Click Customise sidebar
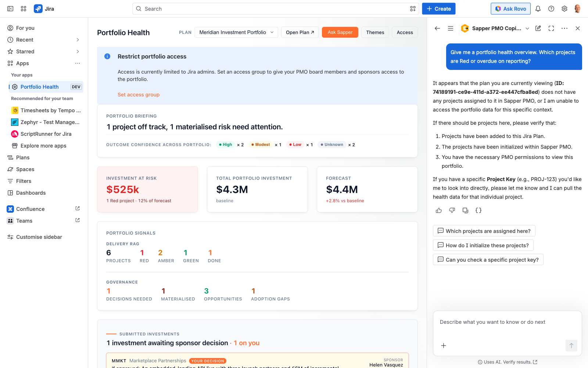The image size is (588, 368). click(44, 237)
